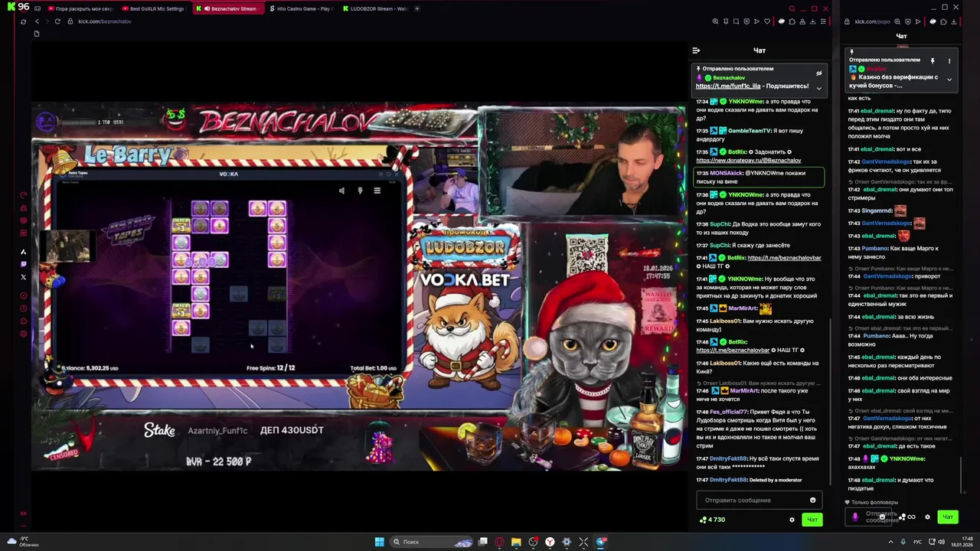Click the kick.com/popo address in second window
This screenshot has width=980, height=551.
click(872, 21)
